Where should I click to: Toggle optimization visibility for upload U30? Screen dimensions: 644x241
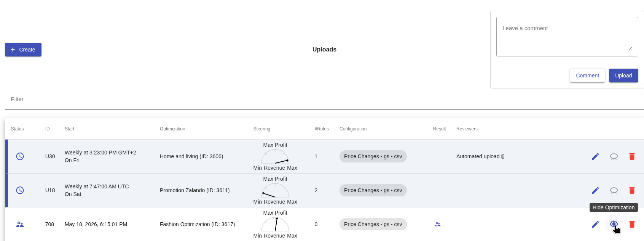click(x=614, y=156)
